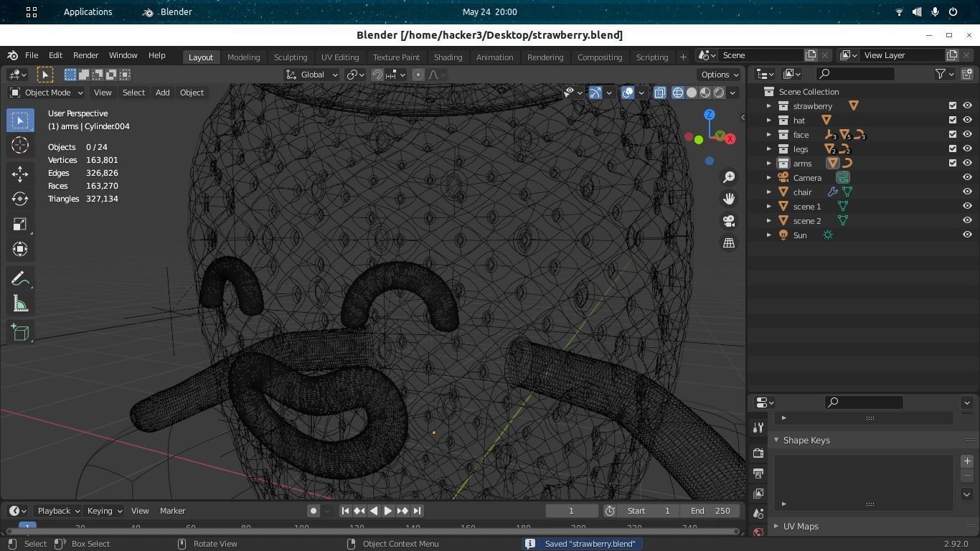Open the Tool properties tab icon
This screenshot has width=980, height=551.
pyautogui.click(x=758, y=428)
